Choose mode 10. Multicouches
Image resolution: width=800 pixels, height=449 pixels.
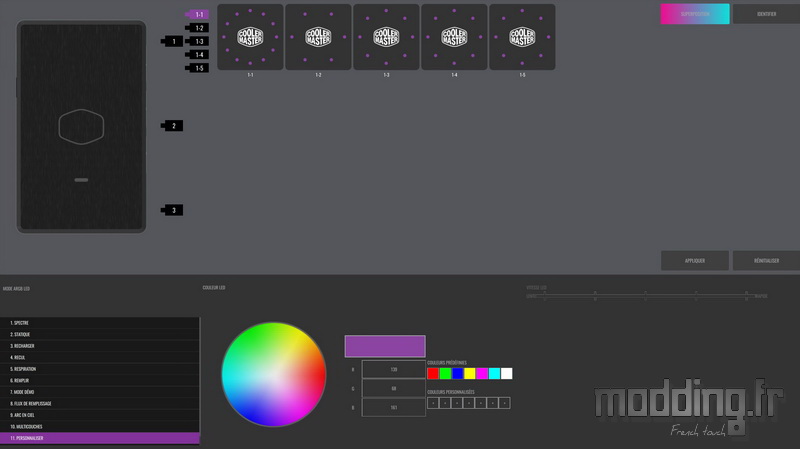100,426
